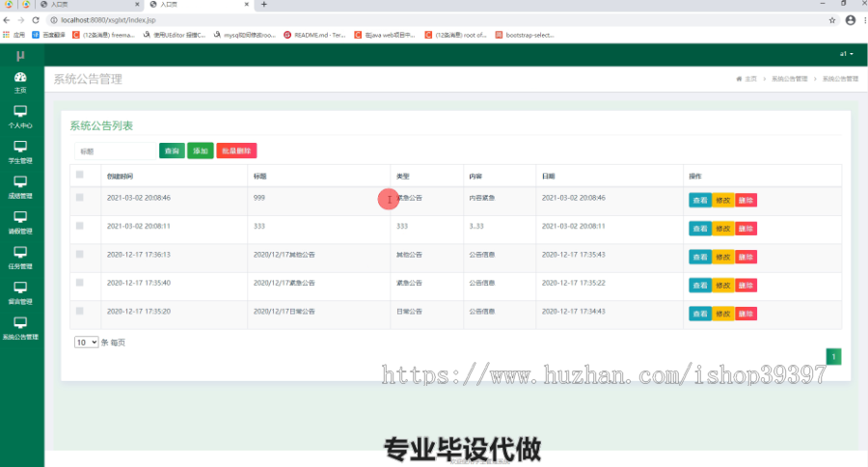
Task: Open the a1 user dropdown menu
Action: [x=846, y=54]
